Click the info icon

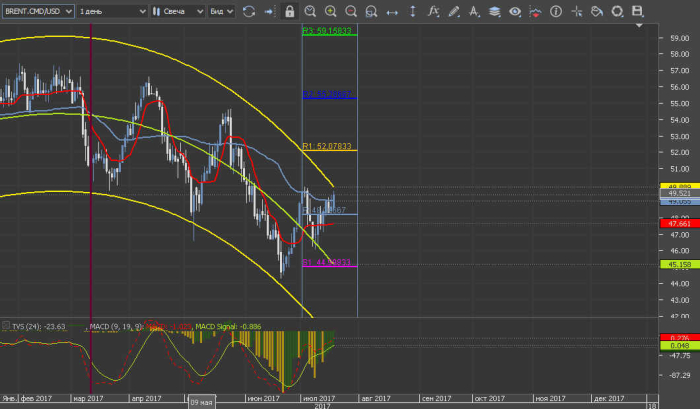(x=556, y=12)
